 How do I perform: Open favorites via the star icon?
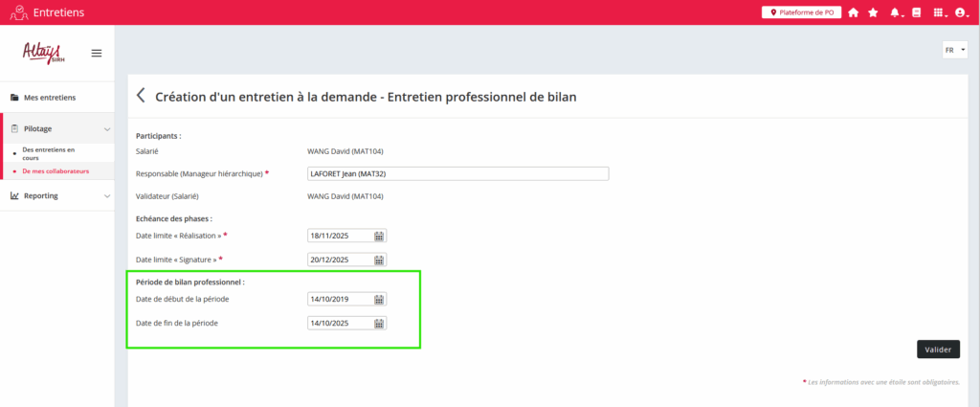coord(873,12)
